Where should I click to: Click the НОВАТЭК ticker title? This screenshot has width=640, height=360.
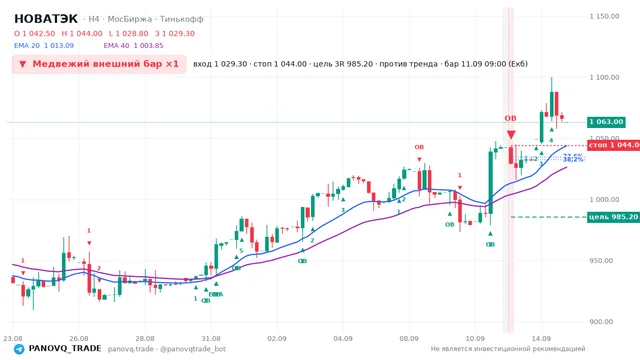(46, 19)
